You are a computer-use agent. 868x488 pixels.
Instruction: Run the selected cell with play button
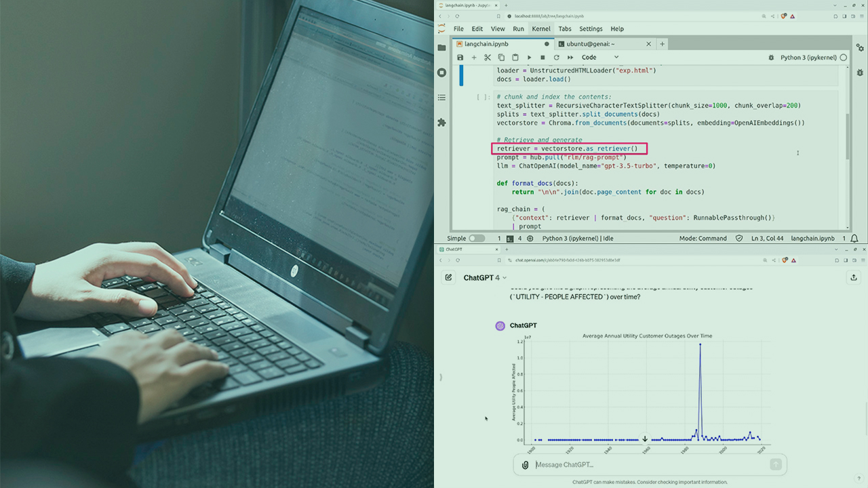coord(529,58)
